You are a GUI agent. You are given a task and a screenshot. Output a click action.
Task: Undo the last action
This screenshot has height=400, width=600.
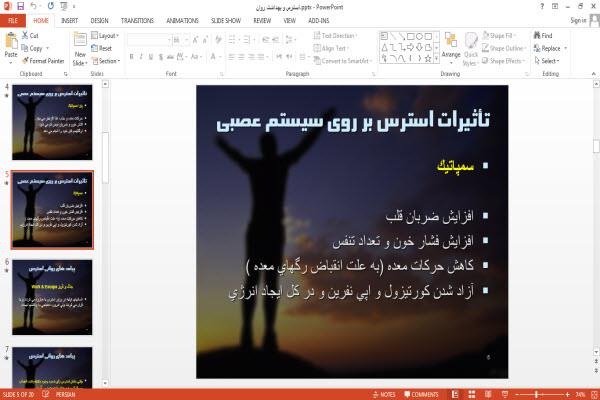point(34,7)
